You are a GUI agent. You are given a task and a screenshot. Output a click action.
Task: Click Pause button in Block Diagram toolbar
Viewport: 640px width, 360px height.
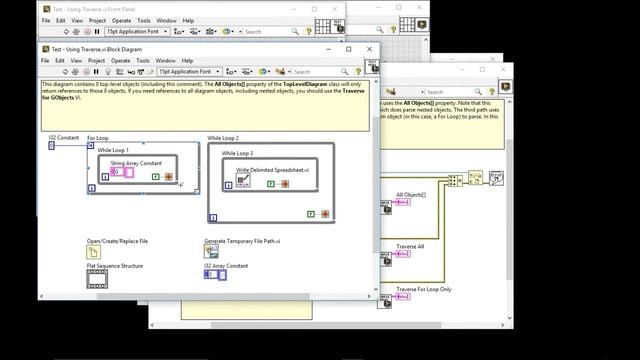(x=96, y=72)
